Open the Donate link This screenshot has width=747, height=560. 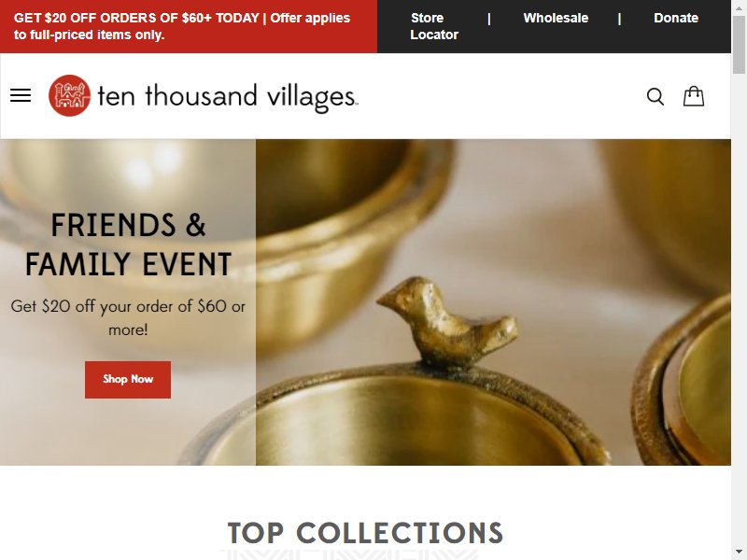[675, 18]
